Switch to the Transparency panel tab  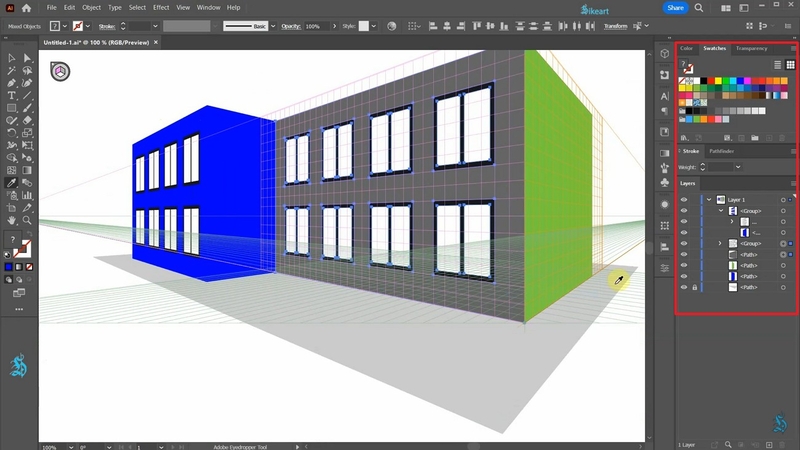[752, 48]
